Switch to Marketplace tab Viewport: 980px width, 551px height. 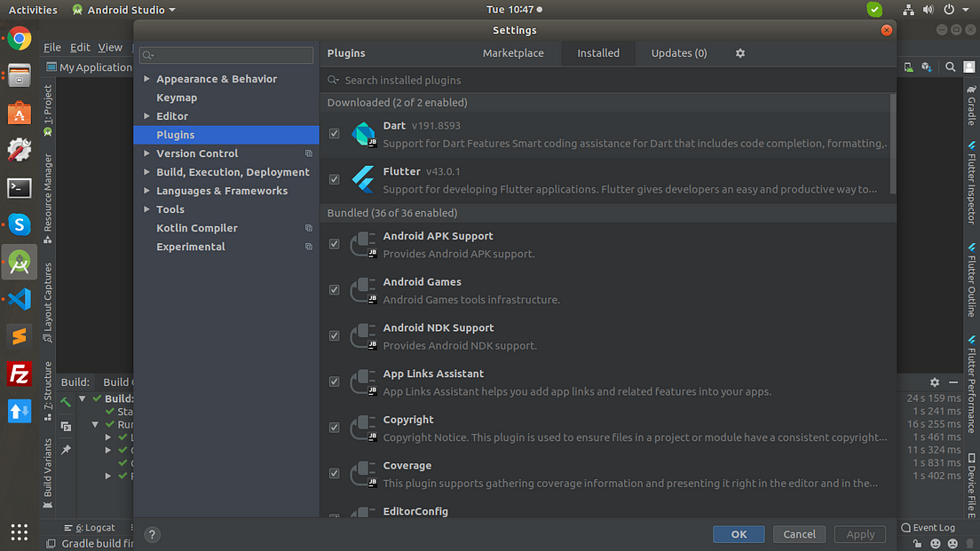pos(513,53)
